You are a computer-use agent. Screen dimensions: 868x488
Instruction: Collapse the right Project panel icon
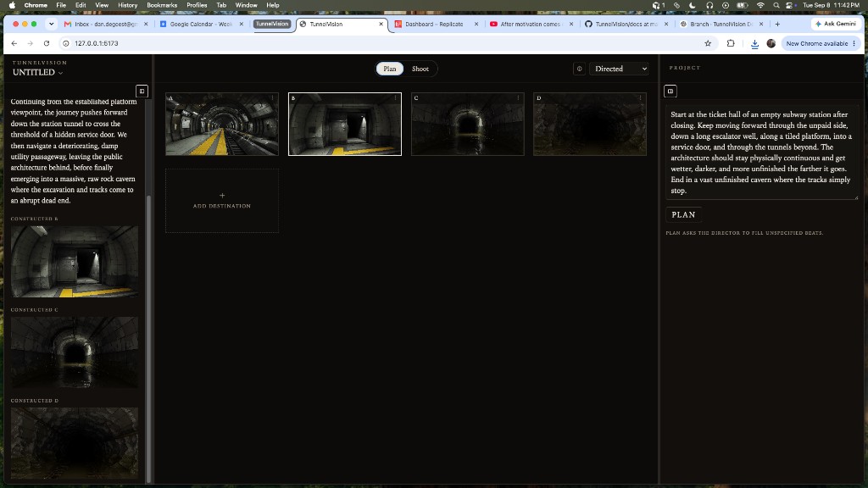(670, 91)
